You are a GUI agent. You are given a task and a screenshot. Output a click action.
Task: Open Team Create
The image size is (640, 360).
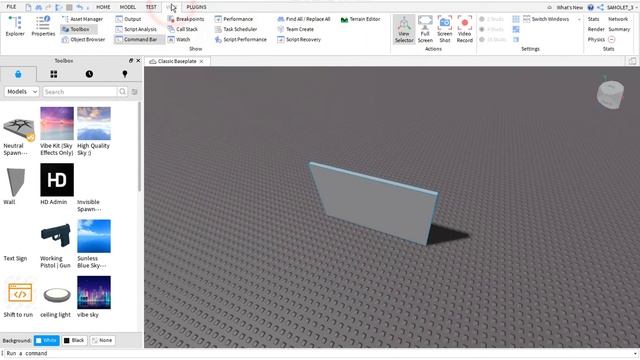(296, 29)
